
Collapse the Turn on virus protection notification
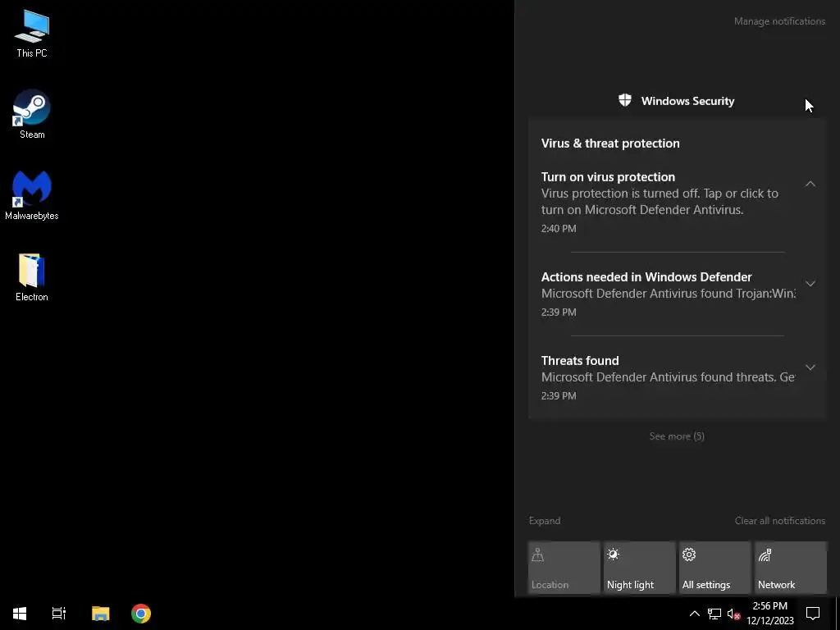pos(810,184)
